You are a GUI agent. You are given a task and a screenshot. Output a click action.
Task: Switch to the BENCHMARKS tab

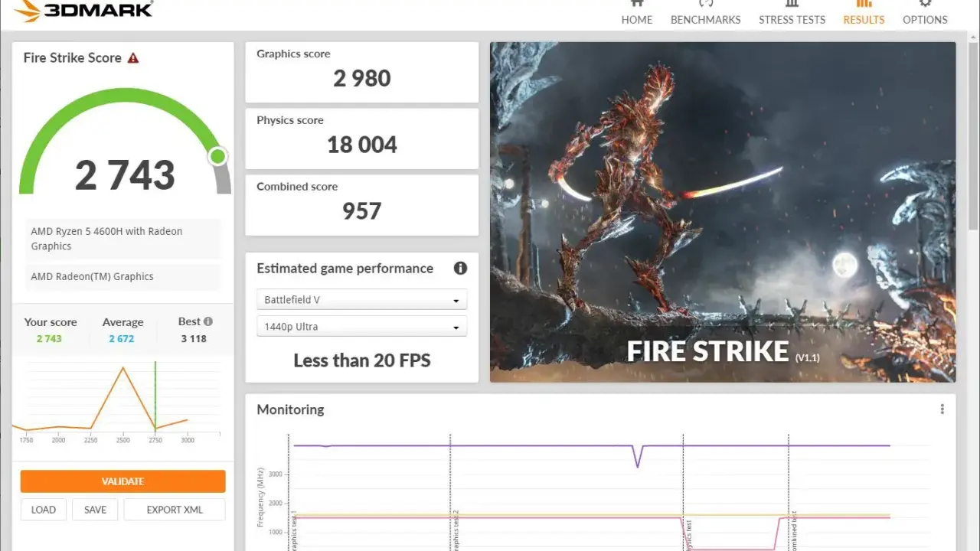click(705, 13)
